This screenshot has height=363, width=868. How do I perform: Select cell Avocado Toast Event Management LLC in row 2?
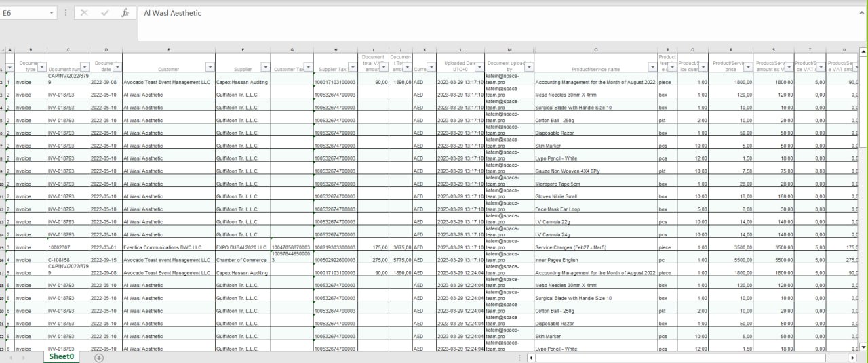[168, 79]
